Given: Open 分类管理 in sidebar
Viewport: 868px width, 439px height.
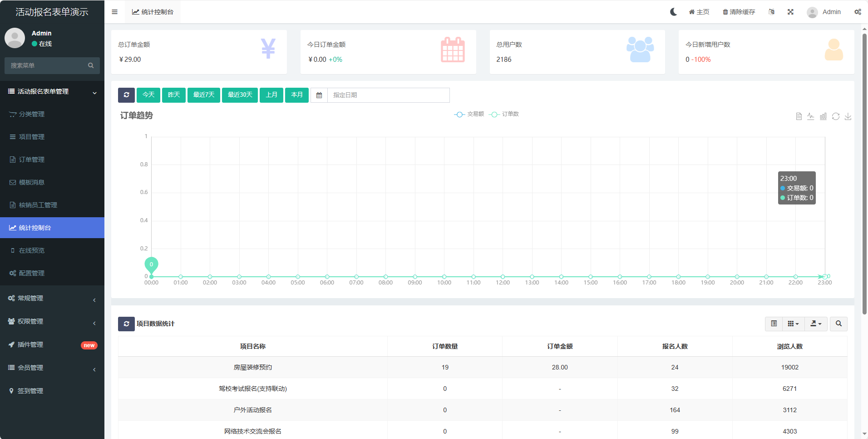Looking at the screenshot, I should [x=52, y=114].
